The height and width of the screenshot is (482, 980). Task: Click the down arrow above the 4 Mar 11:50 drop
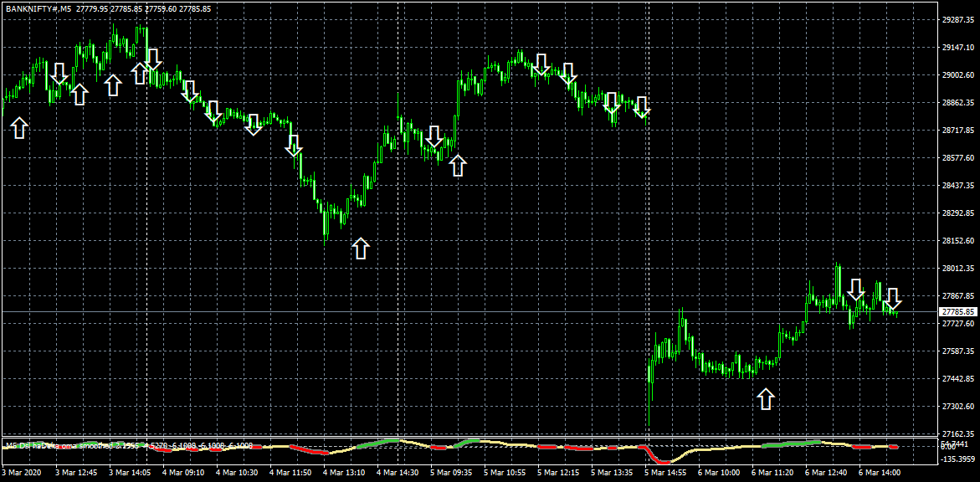(x=294, y=146)
